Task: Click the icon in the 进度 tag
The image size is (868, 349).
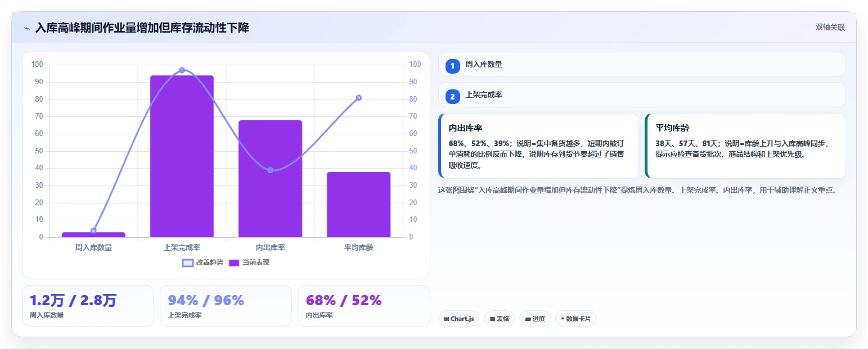Action: coord(528,319)
